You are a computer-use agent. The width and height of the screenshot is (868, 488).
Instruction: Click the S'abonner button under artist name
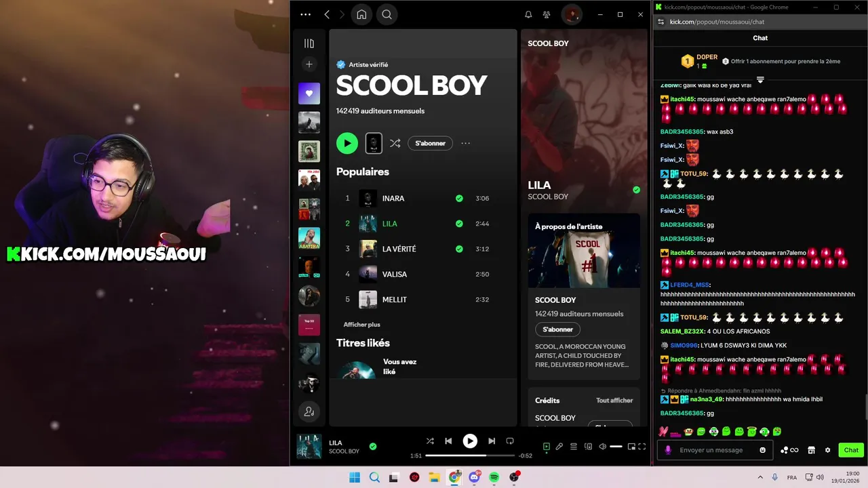pos(431,143)
